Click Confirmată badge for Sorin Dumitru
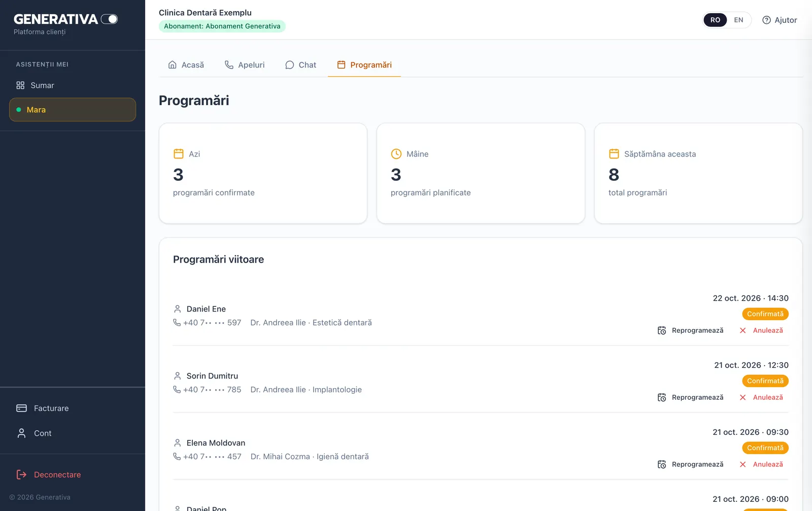Screen dimensions: 812x511 tap(765, 381)
